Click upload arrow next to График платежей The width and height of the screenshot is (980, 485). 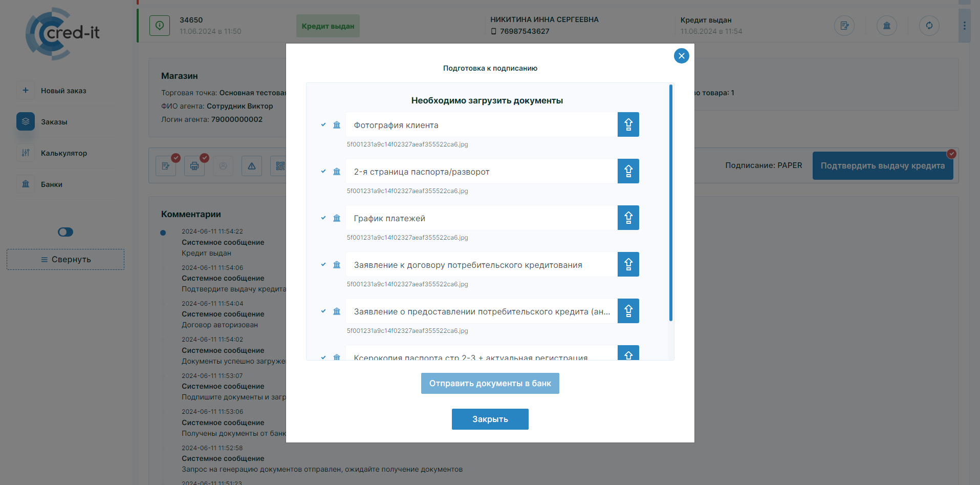628,218
